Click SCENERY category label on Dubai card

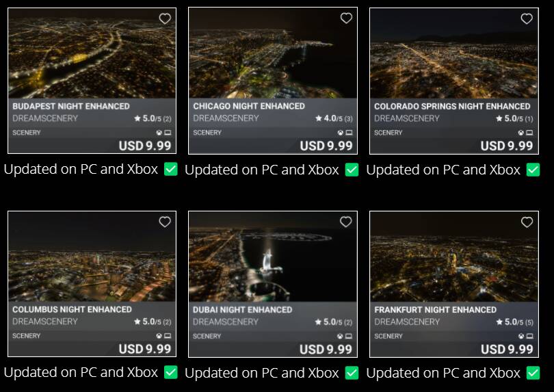[x=207, y=336]
